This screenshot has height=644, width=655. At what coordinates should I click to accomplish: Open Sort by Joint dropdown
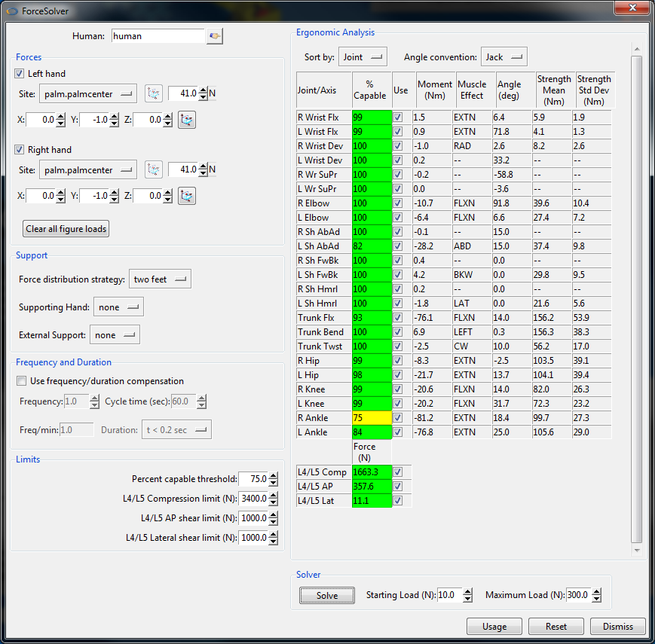pos(363,57)
